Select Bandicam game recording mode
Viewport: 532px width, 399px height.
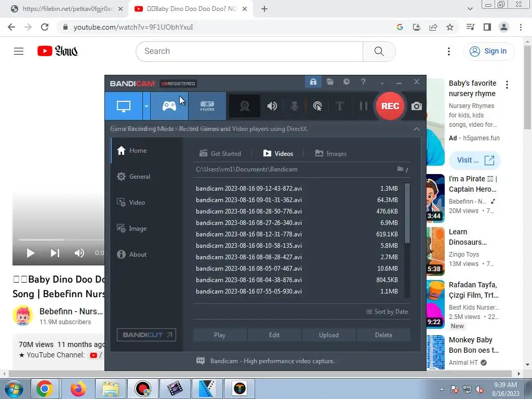(x=169, y=106)
